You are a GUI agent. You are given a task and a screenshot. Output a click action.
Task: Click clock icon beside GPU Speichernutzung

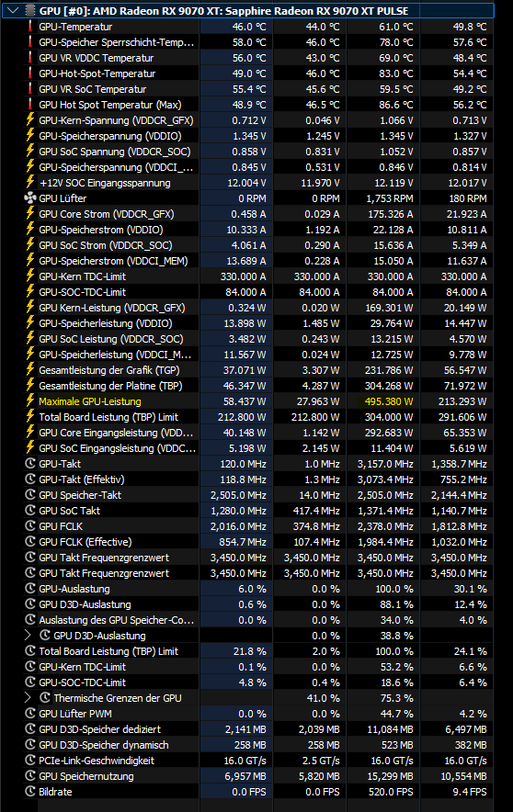point(30,776)
